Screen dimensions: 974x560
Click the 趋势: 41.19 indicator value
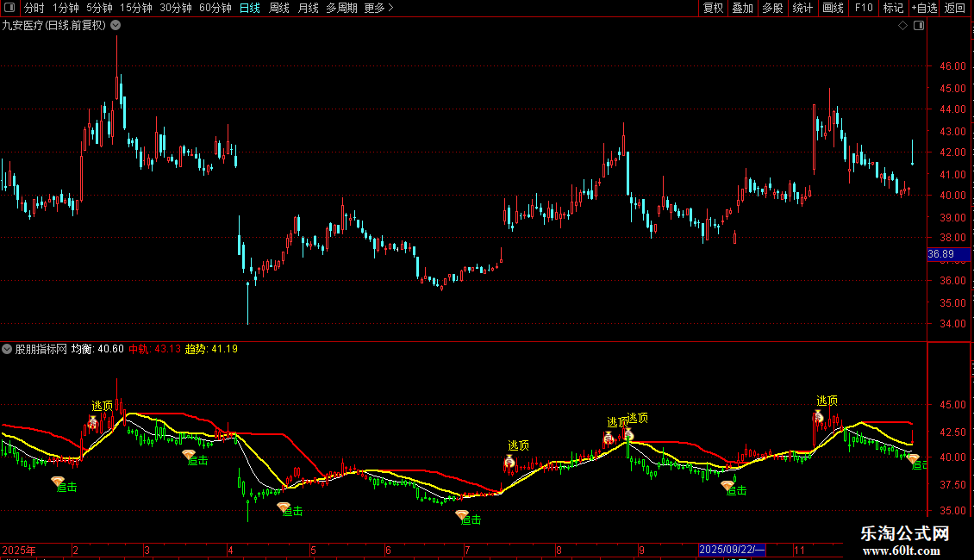212,349
